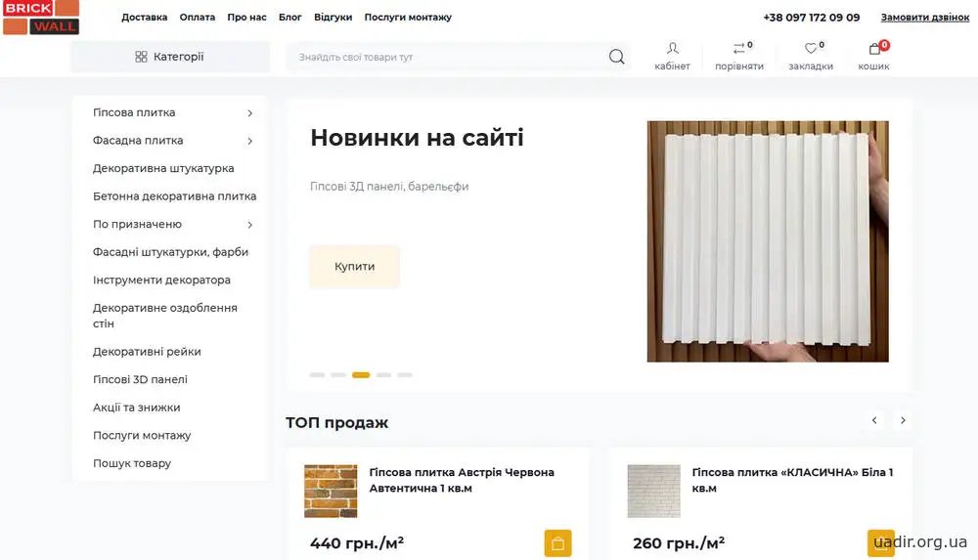978x560 pixels.
Task: Select the first banner slide dot
Action: (x=317, y=374)
